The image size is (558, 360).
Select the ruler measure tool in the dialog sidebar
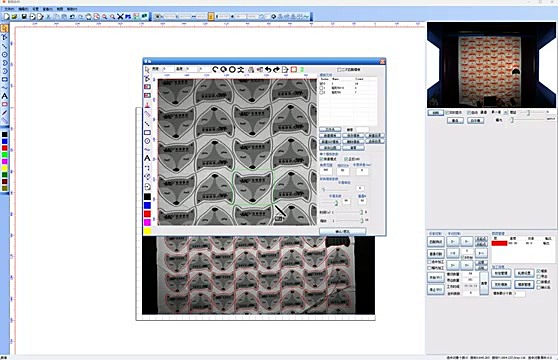coord(147,113)
